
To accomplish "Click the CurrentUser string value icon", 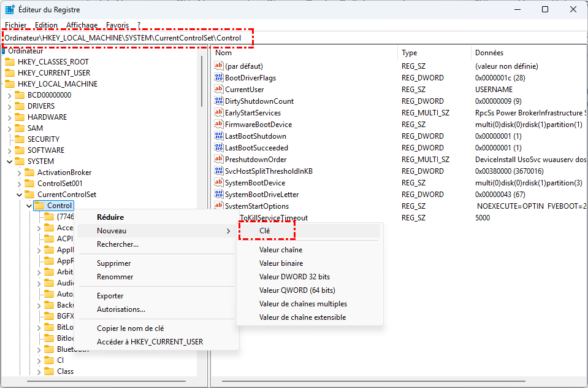I will pos(220,90).
